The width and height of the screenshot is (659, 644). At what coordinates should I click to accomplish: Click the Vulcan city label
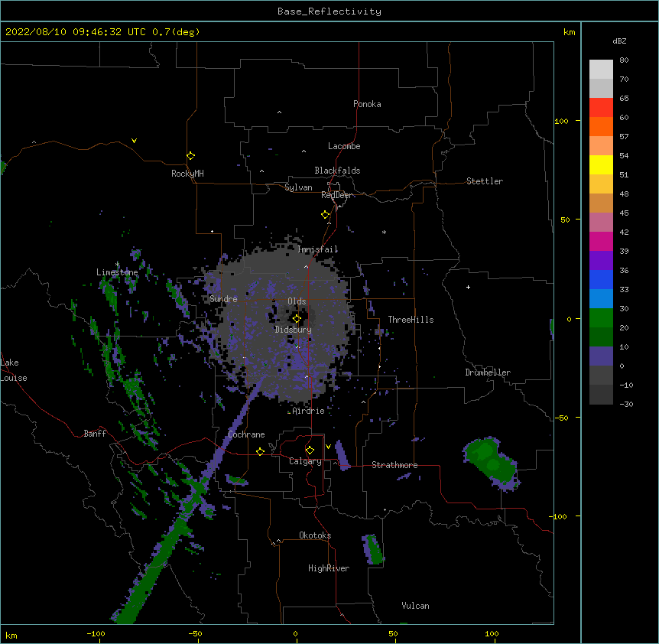pyautogui.click(x=415, y=606)
